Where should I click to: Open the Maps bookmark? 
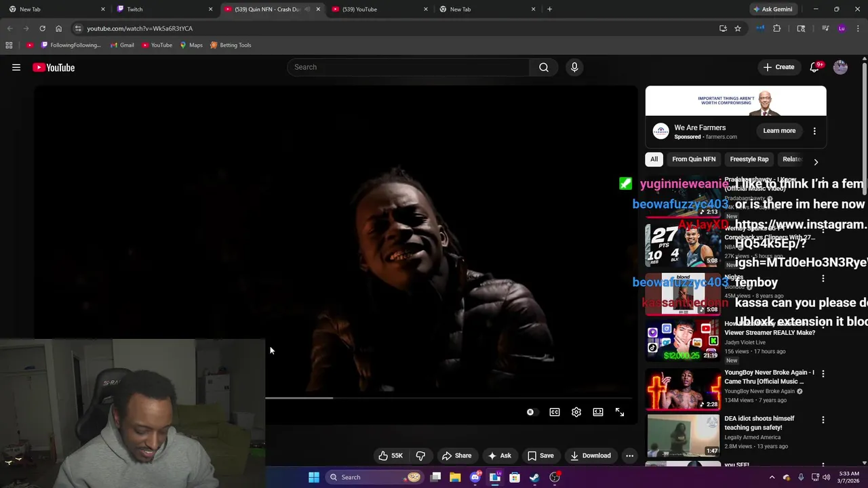coord(191,45)
